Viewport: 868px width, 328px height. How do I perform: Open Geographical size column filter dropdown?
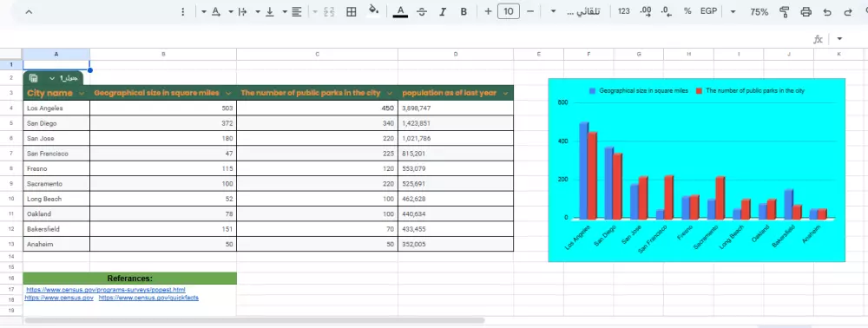[x=228, y=94]
